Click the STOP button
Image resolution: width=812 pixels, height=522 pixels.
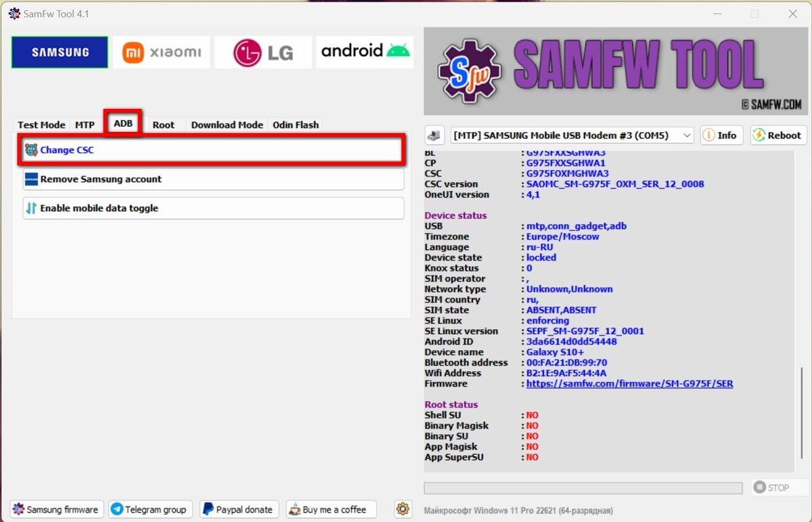coord(779,487)
